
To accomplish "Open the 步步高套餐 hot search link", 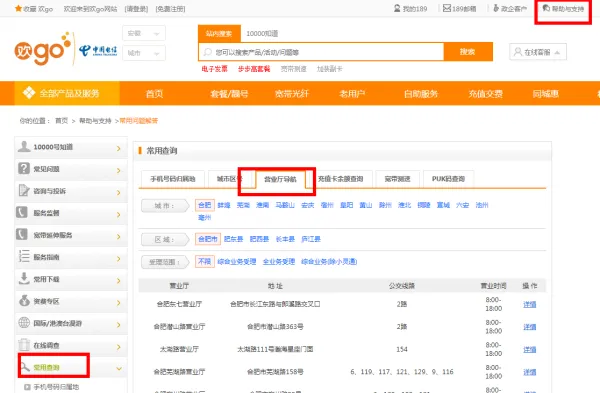I will 254,69.
